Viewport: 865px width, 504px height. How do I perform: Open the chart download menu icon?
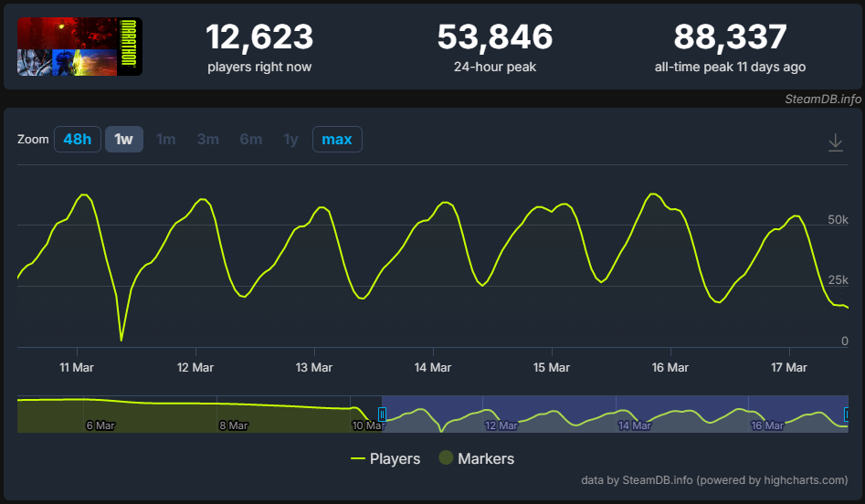(835, 142)
